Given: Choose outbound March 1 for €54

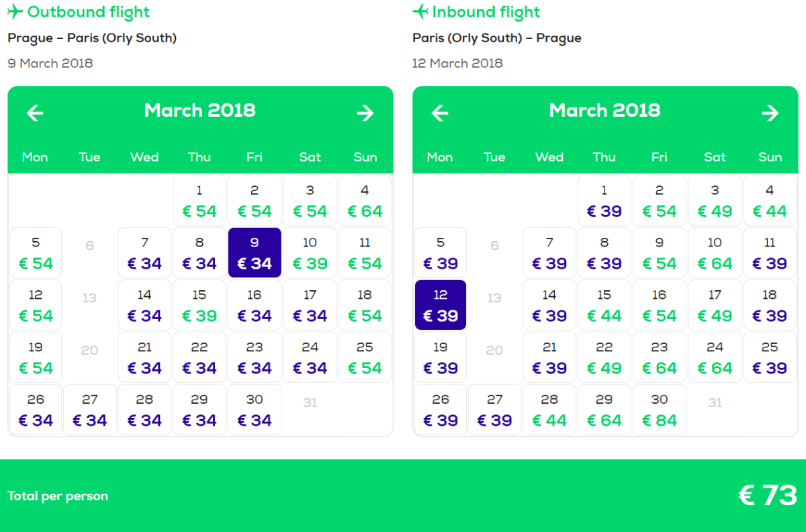Looking at the screenshot, I should (x=199, y=200).
